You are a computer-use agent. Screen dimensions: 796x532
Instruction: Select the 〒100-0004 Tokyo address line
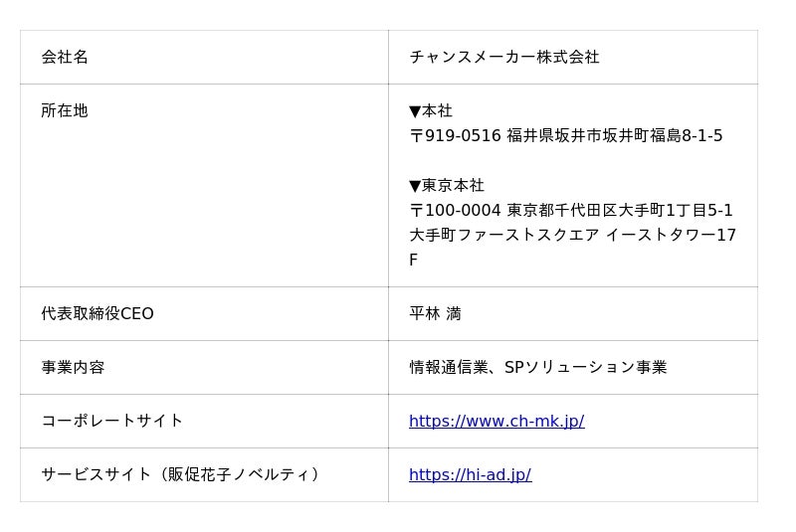[x=570, y=210]
